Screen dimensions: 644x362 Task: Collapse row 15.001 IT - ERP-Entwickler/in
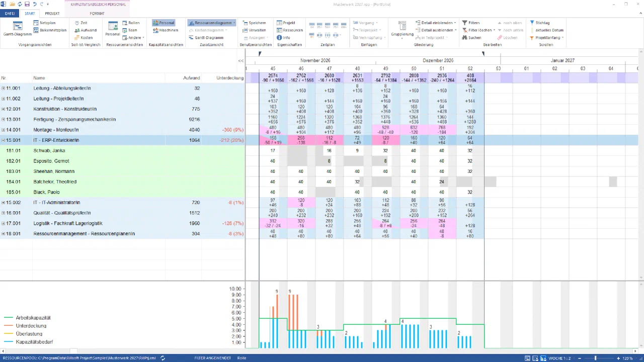[x=3, y=140]
